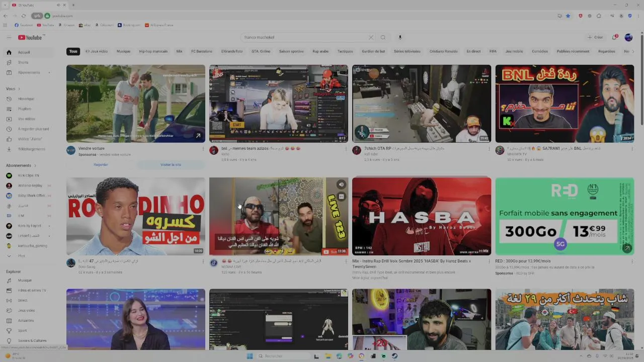Open Abonnements in the sidebar
Screen dimensions: 644x362
point(28,72)
